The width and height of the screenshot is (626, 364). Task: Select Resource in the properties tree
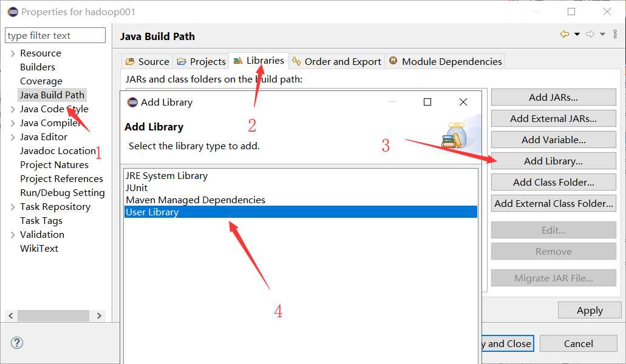tap(41, 53)
